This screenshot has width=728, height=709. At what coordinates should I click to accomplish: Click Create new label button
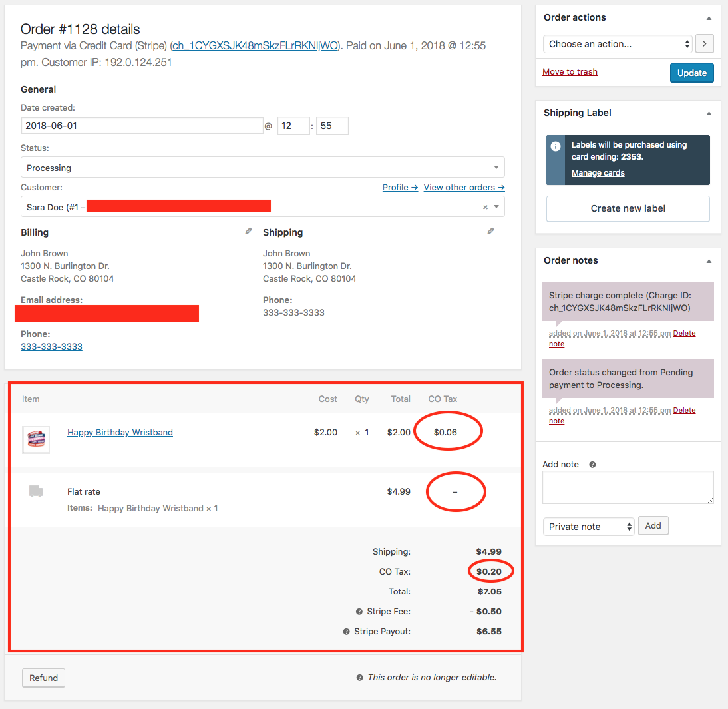tap(628, 208)
